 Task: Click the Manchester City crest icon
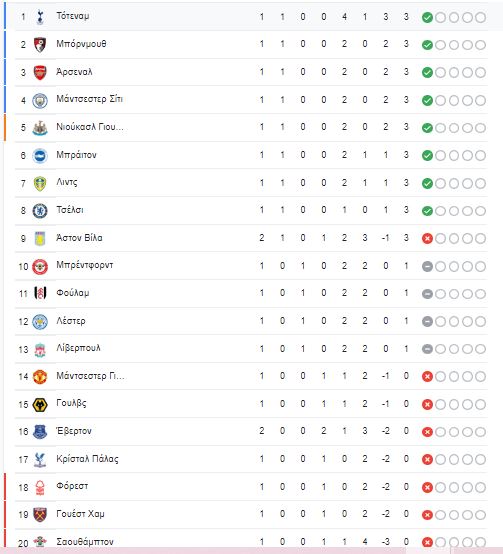40,100
